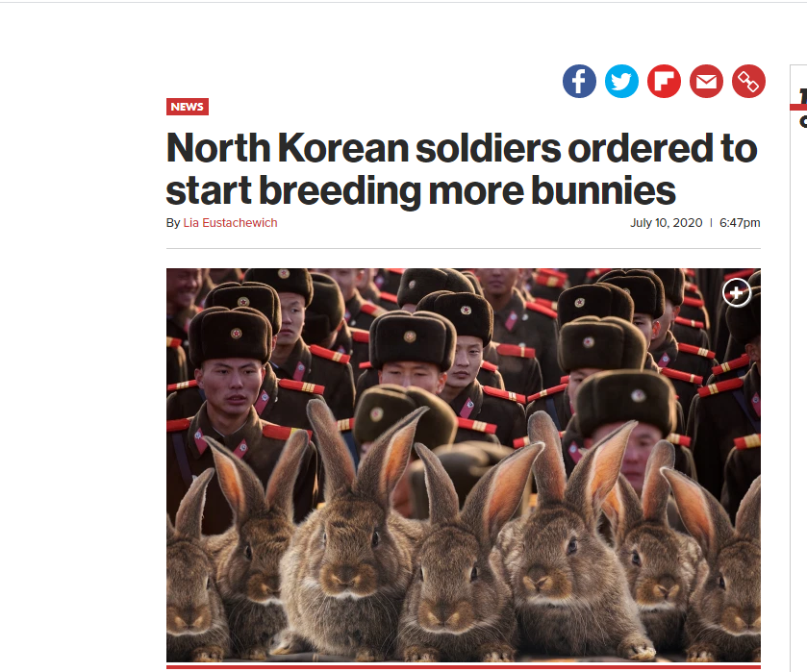Open author Lia Eustachewich's page
The width and height of the screenshot is (807, 672).
coord(230,223)
